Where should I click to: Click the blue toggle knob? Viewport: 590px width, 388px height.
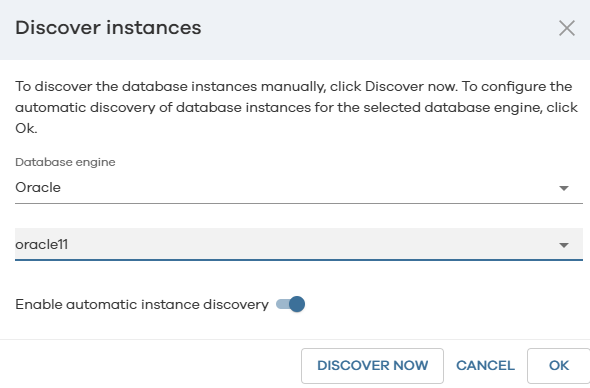[x=297, y=304]
